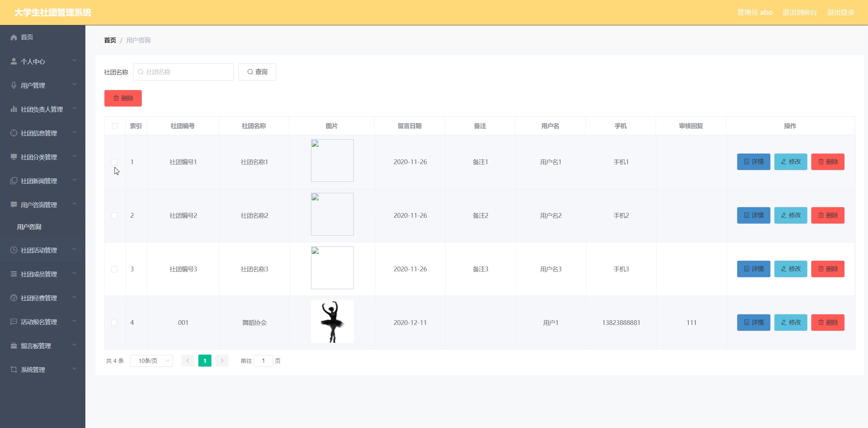The height and width of the screenshot is (428, 868).
Task: Click the home icon in sidebar
Action: pyautogui.click(x=14, y=37)
